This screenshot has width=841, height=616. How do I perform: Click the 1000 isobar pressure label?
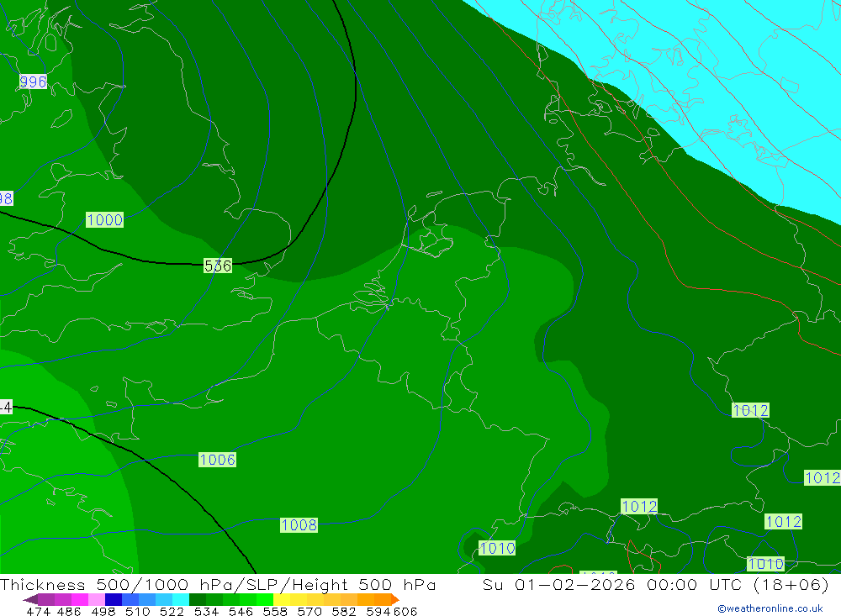coord(104,220)
